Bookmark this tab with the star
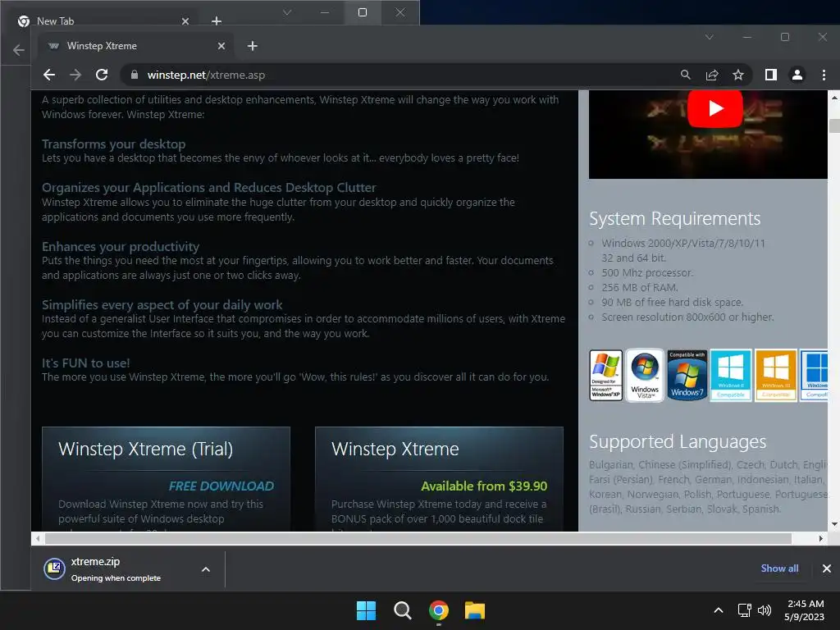Viewport: 840px width, 630px height. (x=738, y=75)
